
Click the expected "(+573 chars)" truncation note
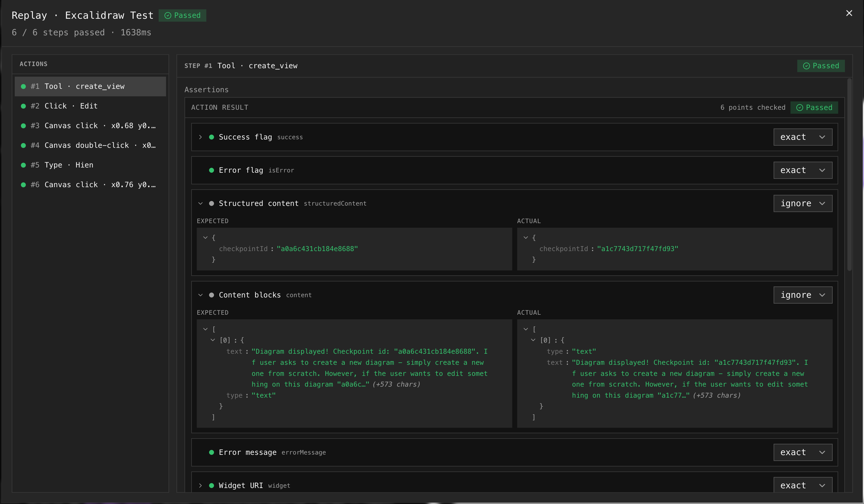(396, 384)
